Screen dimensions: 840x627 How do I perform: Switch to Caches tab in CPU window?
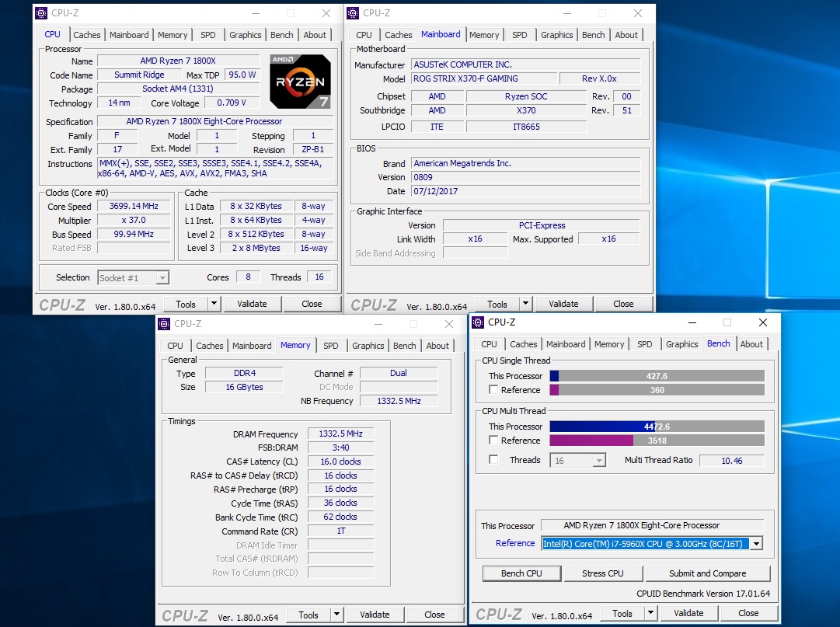click(87, 35)
